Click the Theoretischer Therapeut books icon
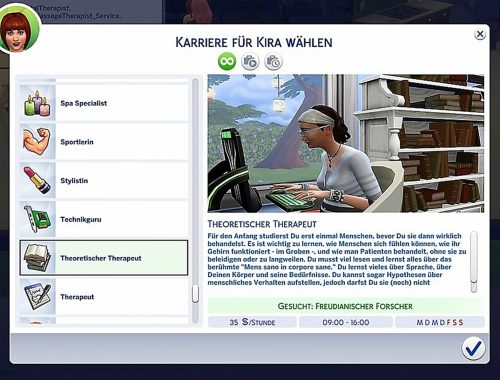This screenshot has height=380, width=500. (37, 258)
